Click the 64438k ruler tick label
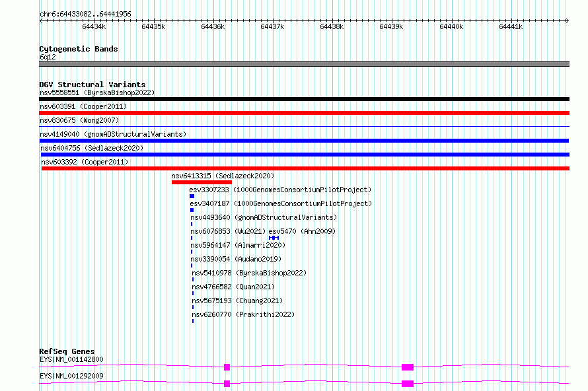This screenshot has width=588, height=391. coord(332,26)
